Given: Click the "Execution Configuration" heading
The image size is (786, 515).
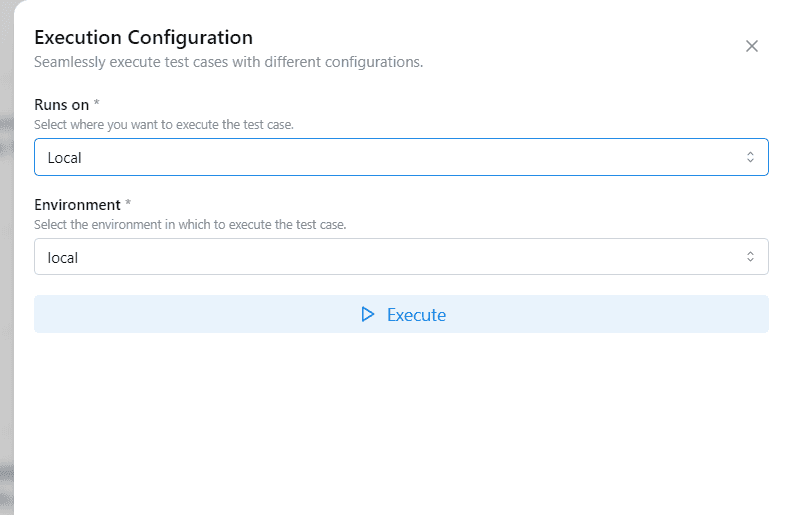Looking at the screenshot, I should point(143,38).
